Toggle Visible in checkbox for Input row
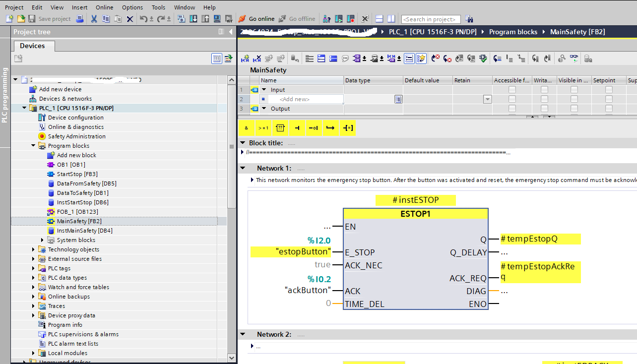 click(574, 90)
